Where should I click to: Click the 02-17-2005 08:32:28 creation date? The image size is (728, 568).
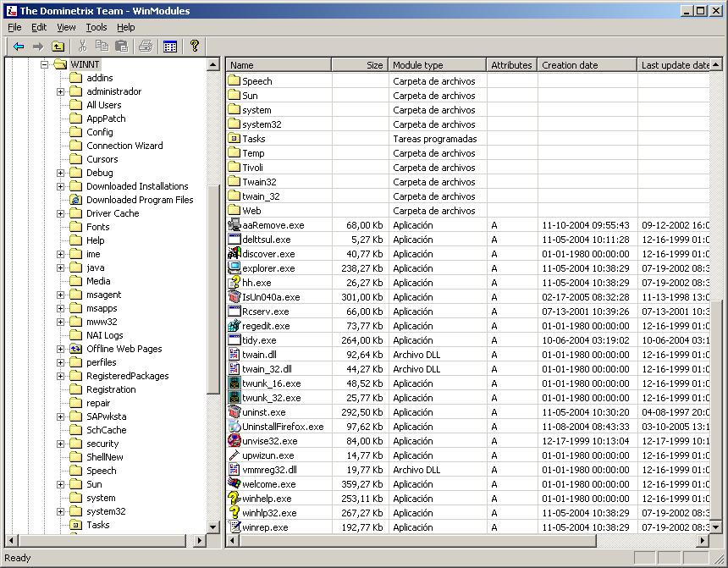pyautogui.click(x=586, y=297)
